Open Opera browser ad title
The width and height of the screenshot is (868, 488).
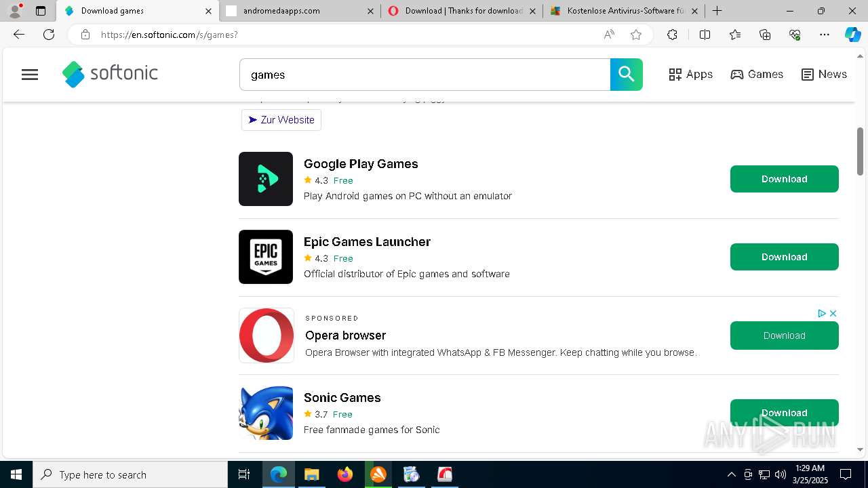pyautogui.click(x=346, y=335)
